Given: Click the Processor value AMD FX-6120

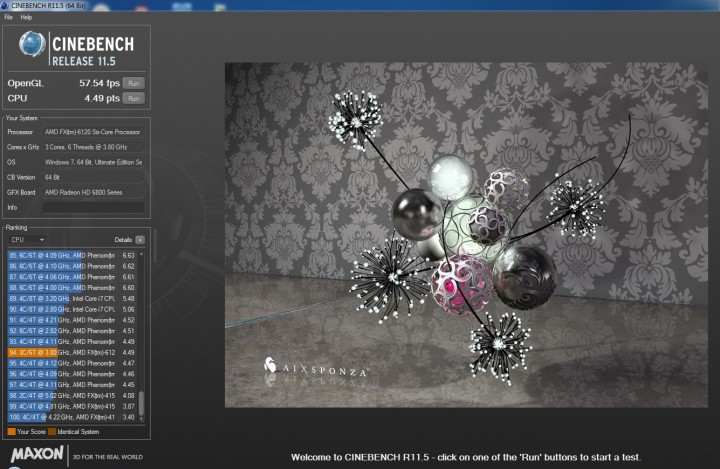Looking at the screenshot, I should (94, 132).
